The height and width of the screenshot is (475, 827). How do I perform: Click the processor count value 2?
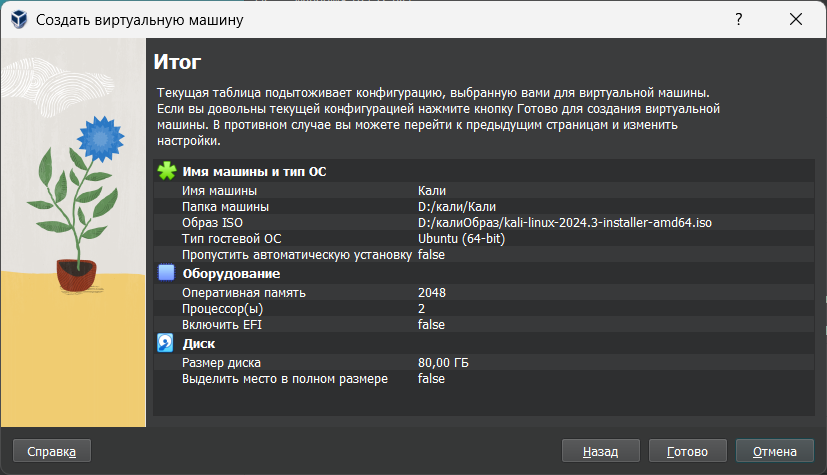pos(421,308)
